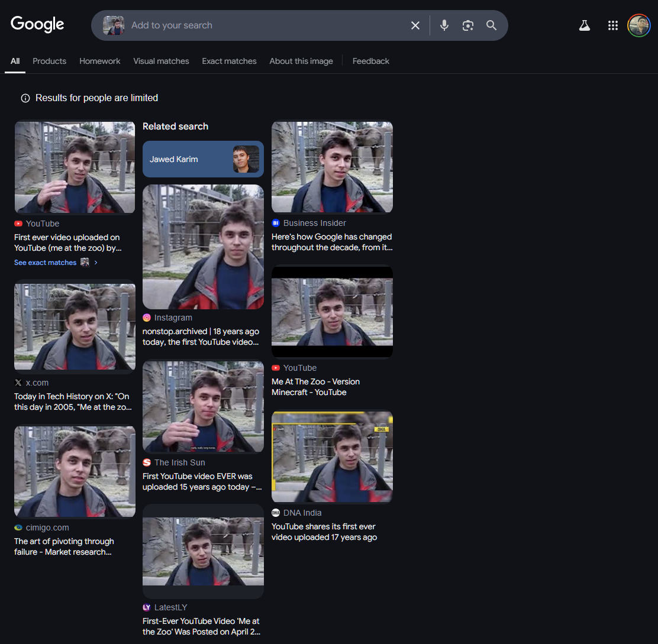Switch to the Products tab
Screen dimensions: 658x644
click(x=50, y=62)
